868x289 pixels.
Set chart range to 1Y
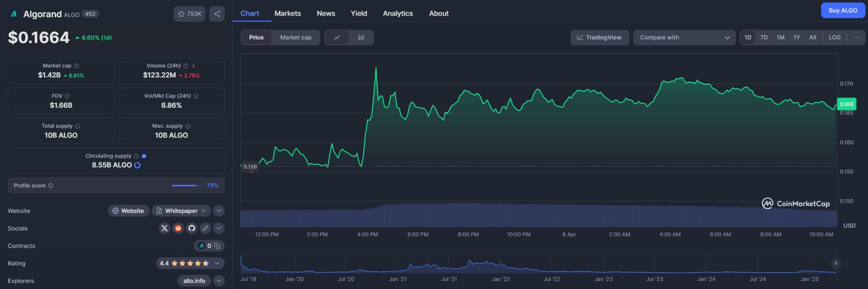tap(797, 37)
